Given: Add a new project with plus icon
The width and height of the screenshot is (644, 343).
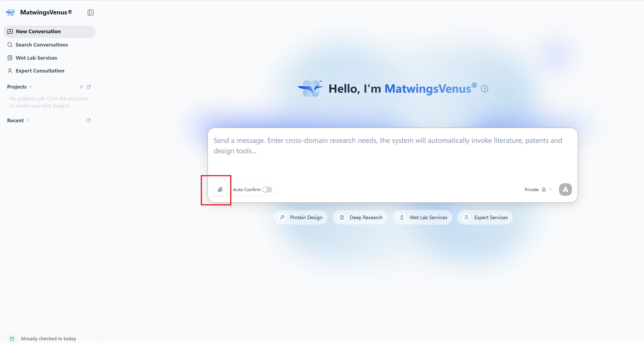Looking at the screenshot, I should tap(81, 87).
